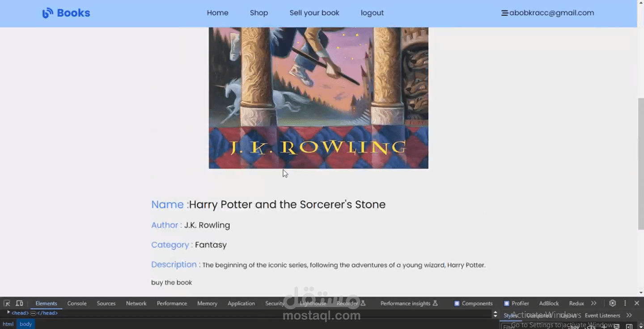Open the Network tab
The height and width of the screenshot is (329, 644).
[136, 303]
